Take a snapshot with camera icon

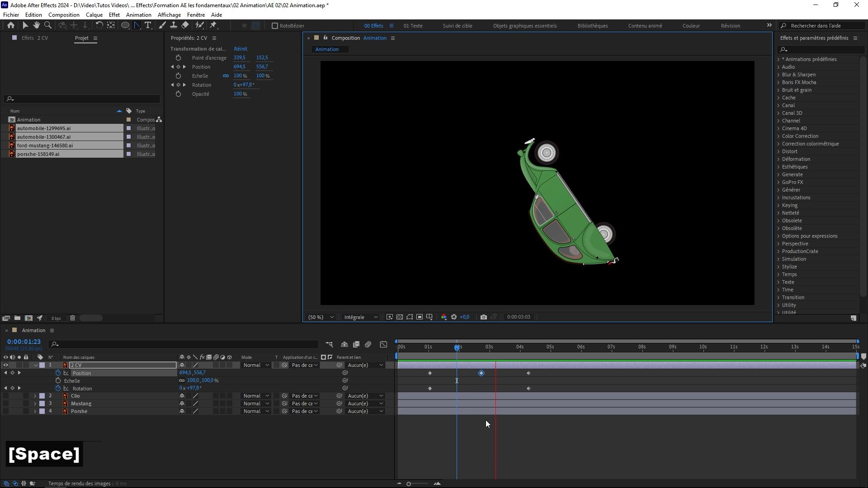coord(483,317)
